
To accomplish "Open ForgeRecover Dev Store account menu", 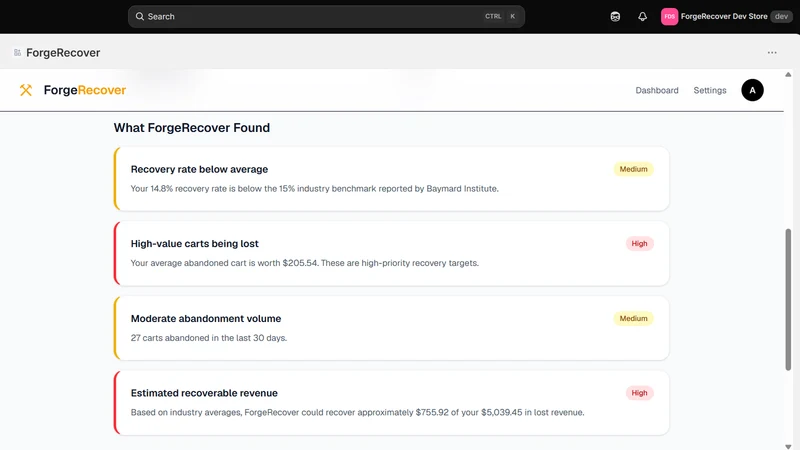I will (726, 16).
